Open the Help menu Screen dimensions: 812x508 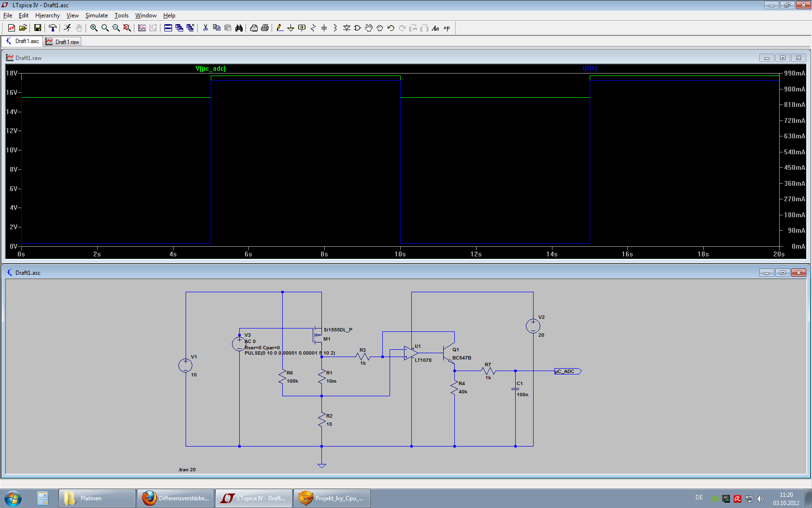[x=169, y=15]
